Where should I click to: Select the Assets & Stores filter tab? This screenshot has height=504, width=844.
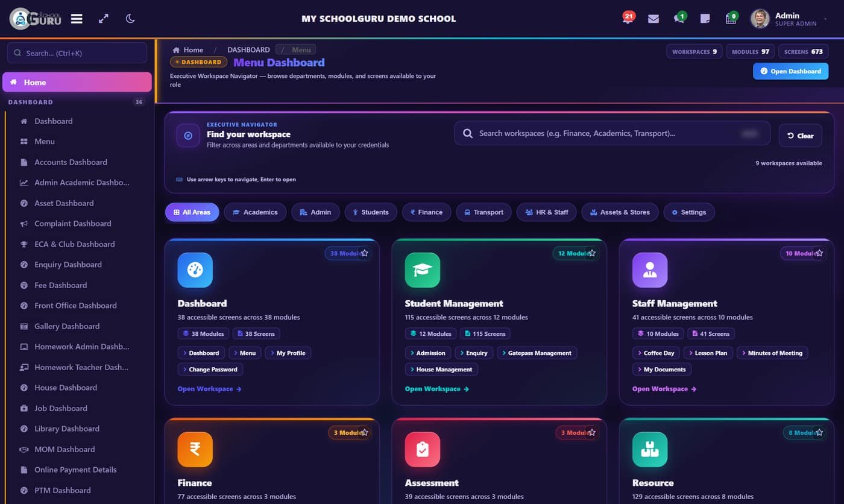click(620, 212)
